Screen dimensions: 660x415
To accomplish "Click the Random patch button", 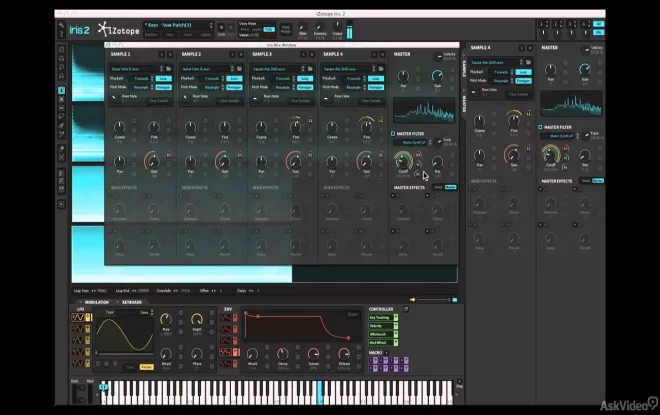I will click(151, 35).
